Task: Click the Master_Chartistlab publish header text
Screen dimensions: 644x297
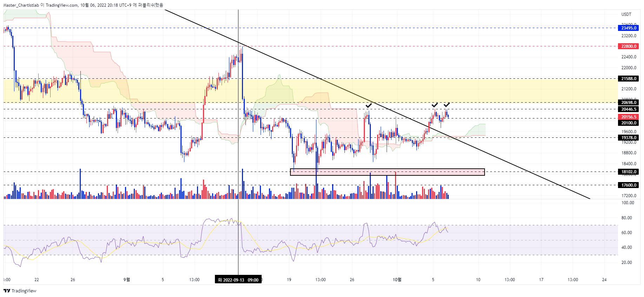Action: (x=83, y=5)
